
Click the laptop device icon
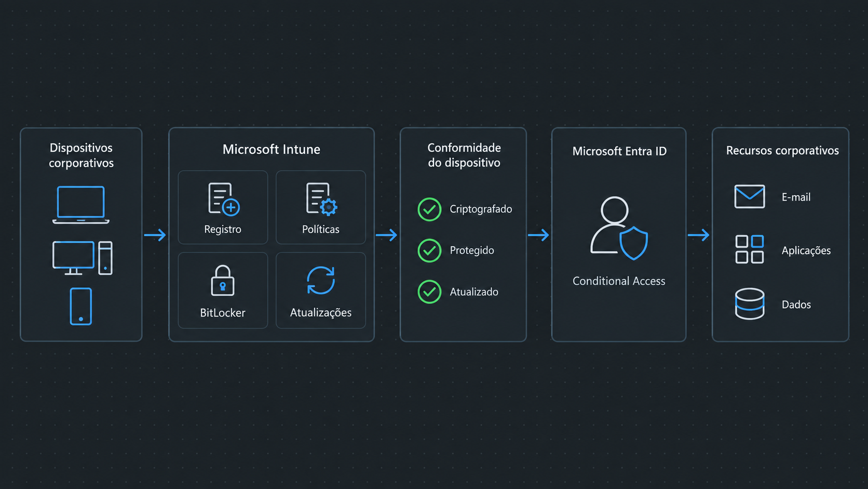81,205
